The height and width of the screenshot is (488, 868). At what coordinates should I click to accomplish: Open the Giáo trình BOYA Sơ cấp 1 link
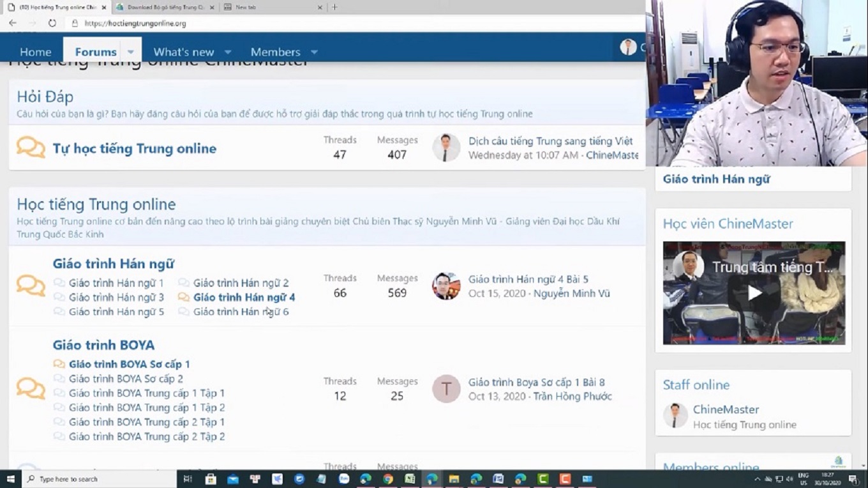pyautogui.click(x=129, y=364)
